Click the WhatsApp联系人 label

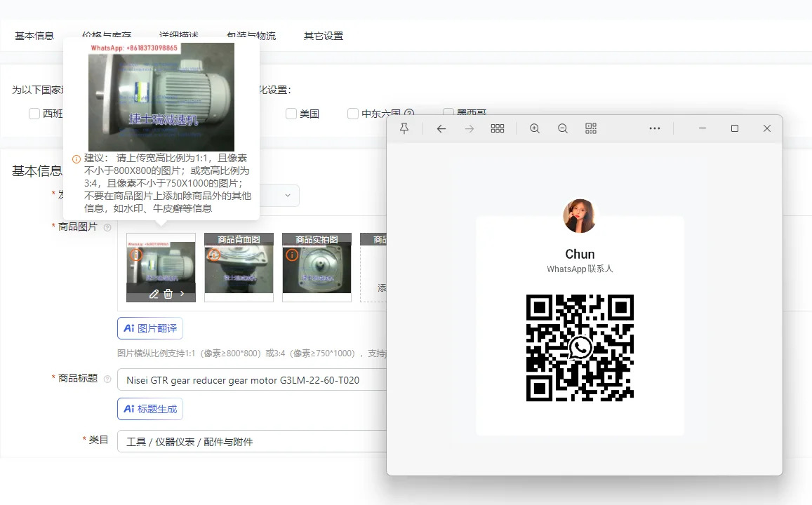(x=580, y=269)
